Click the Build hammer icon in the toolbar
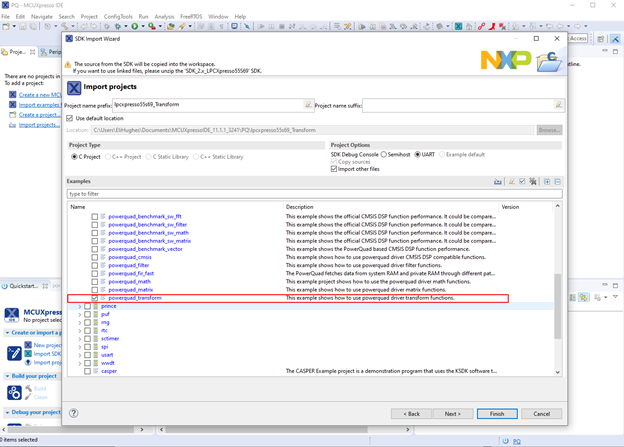This screenshot has width=624, height=447. point(64,26)
